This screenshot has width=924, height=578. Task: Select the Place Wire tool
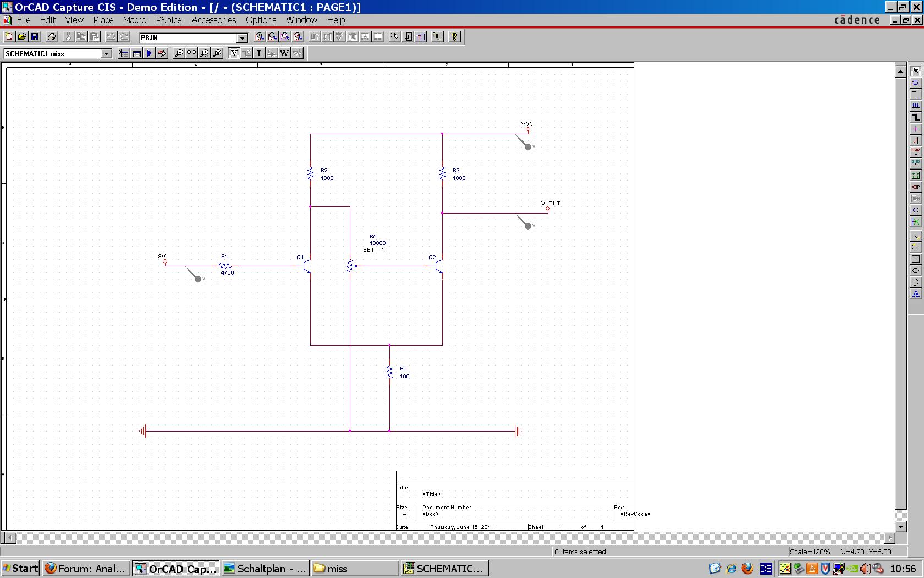916,94
